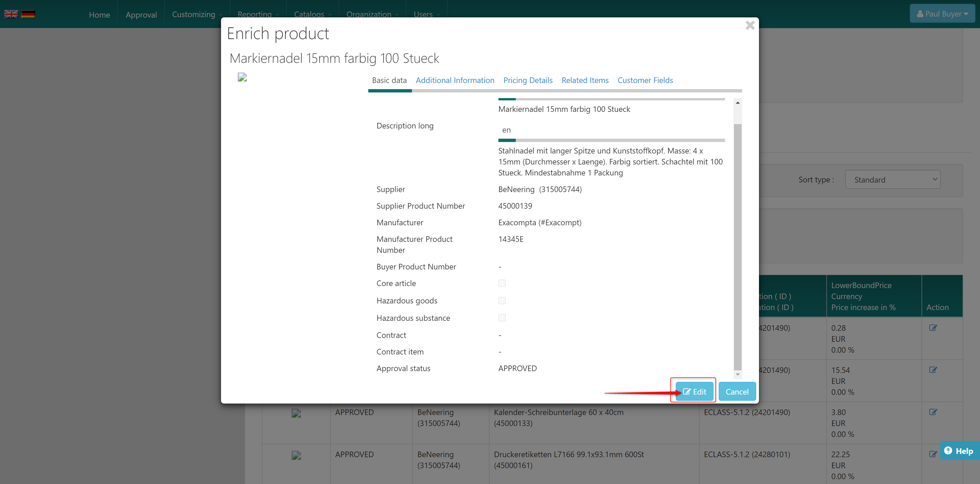Click edit icon in 15.54 EUR row

933,370
